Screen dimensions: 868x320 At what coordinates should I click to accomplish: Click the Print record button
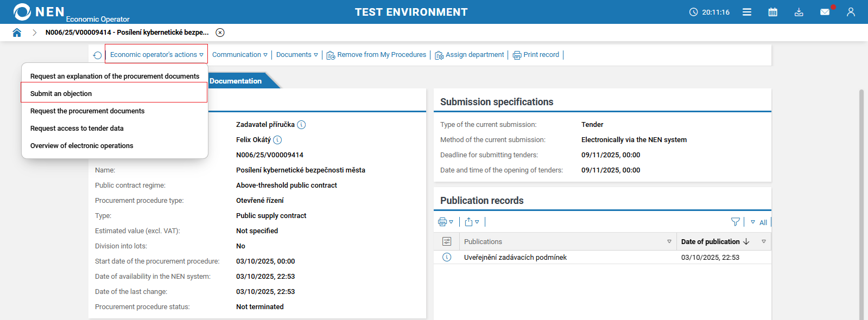pos(536,55)
